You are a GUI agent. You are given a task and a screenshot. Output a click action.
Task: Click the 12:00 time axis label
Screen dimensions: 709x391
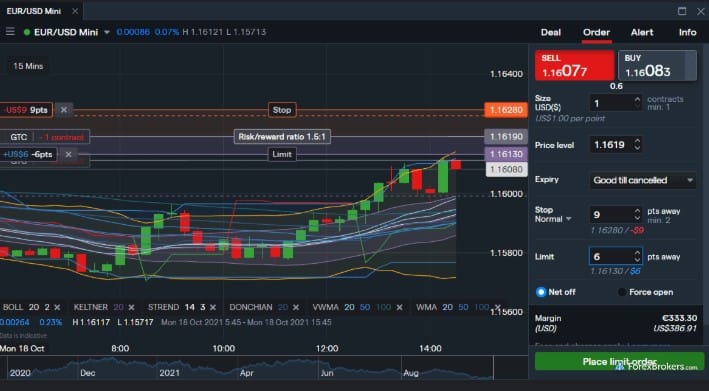[327, 349]
